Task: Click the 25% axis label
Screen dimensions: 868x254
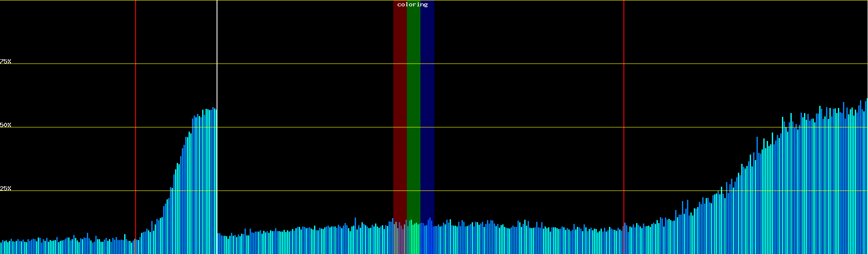Action: [6, 188]
